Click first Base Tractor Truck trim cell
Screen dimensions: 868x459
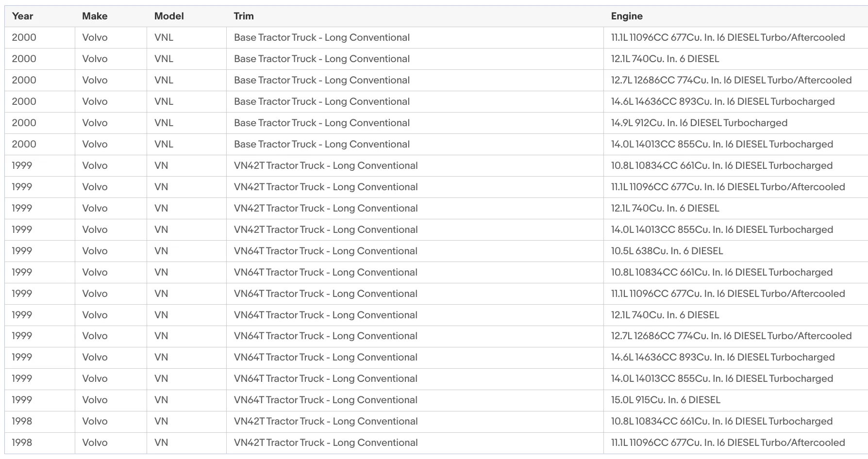tap(322, 37)
